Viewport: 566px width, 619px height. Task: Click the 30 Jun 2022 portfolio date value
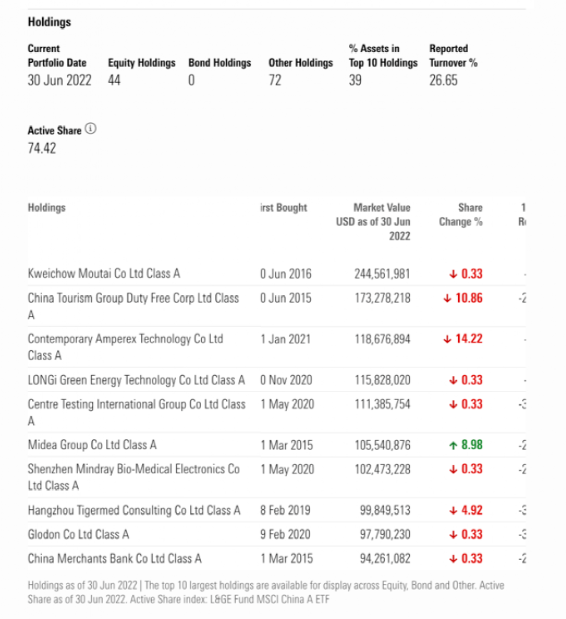click(59, 80)
